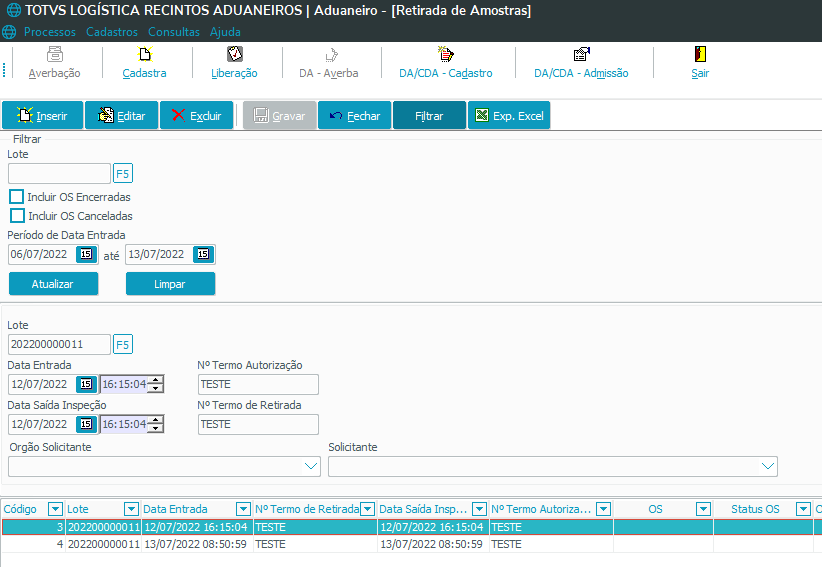Open the Averbação toolbar icon
The height and width of the screenshot is (567, 822).
point(55,62)
